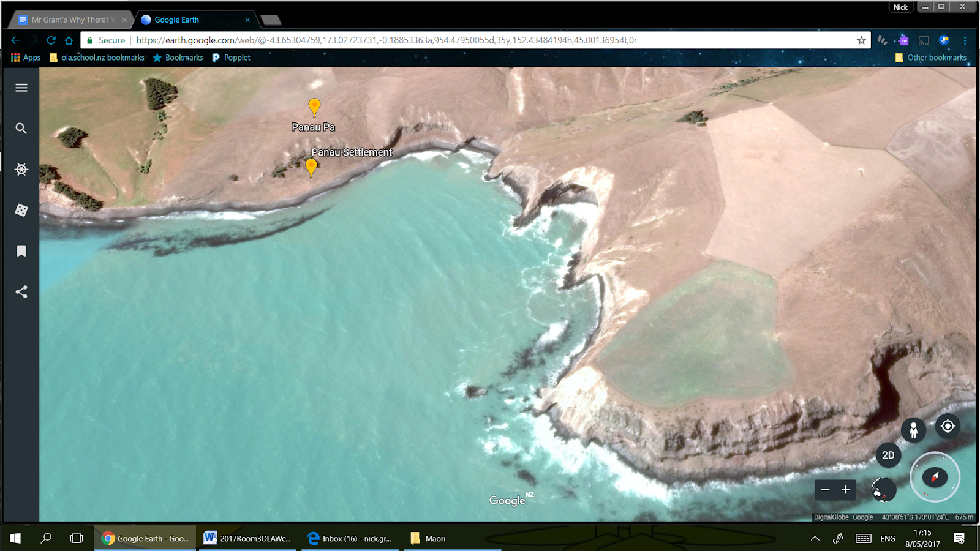Show hidden system tray icons
The image size is (980, 551).
pyautogui.click(x=815, y=539)
